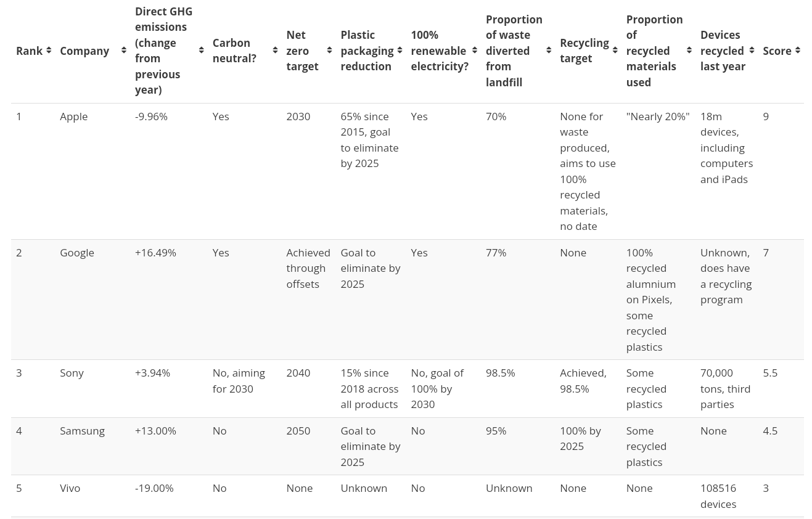Screen dimensions: 812x519
Task: Click sort arrows for Net zero target
Action: coord(329,51)
